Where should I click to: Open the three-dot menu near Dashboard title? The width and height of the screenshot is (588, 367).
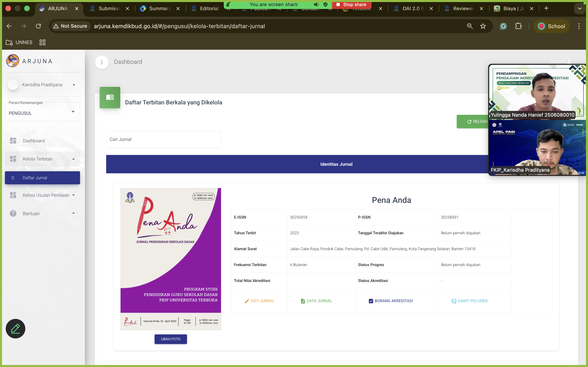tap(102, 62)
